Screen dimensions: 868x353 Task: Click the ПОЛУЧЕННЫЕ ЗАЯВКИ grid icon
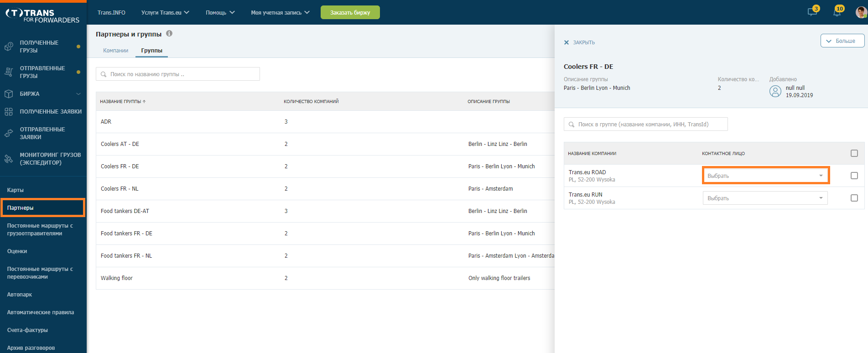[9, 112]
